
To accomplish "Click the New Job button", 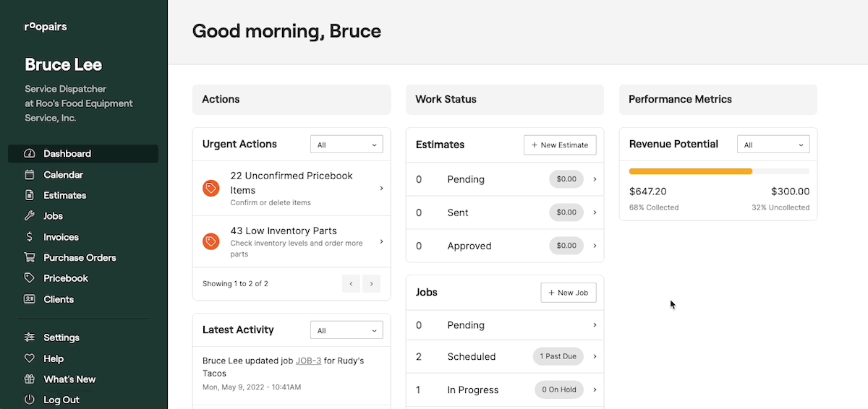I will click(x=569, y=293).
